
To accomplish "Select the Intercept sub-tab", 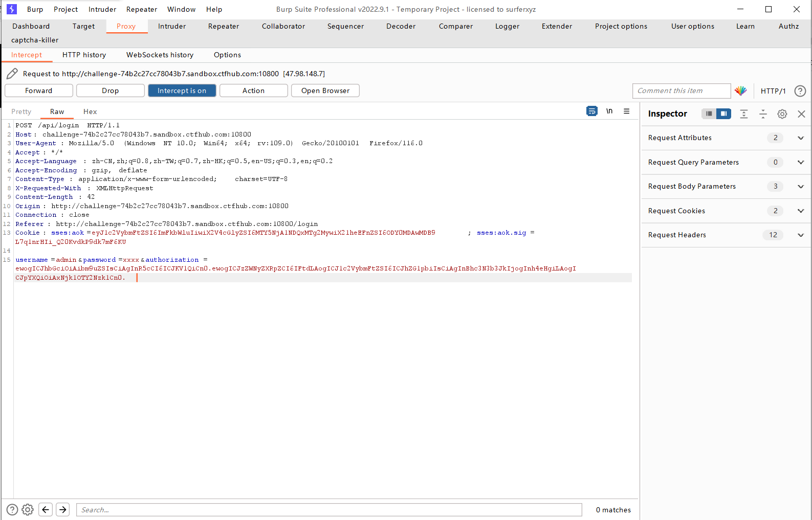I will click(27, 55).
